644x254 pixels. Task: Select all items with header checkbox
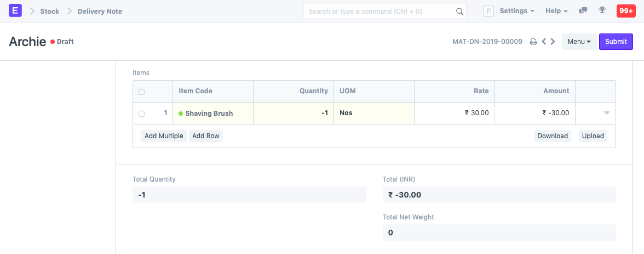[x=142, y=92]
